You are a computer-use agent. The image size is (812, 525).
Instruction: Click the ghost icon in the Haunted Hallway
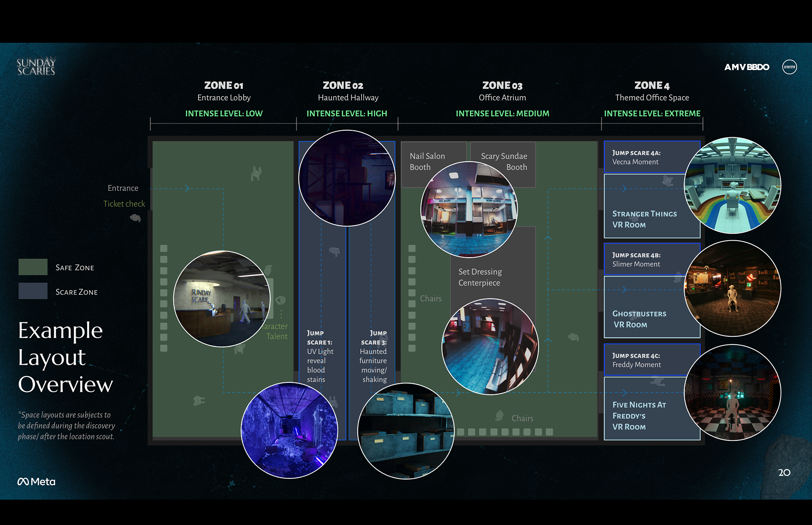[335, 252]
